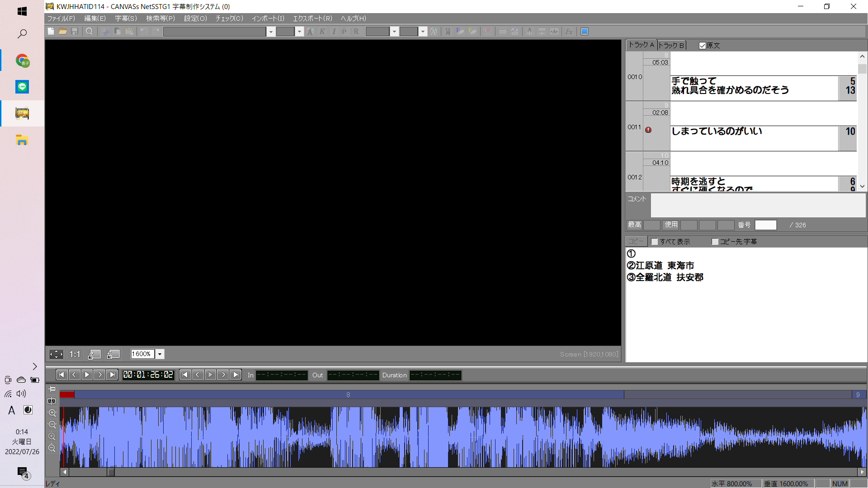
Task: Click text ③全羅北道 扶安郡
Action: tap(665, 277)
